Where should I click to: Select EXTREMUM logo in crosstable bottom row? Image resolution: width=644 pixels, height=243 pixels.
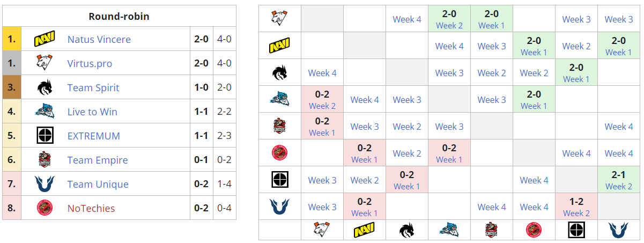576,231
